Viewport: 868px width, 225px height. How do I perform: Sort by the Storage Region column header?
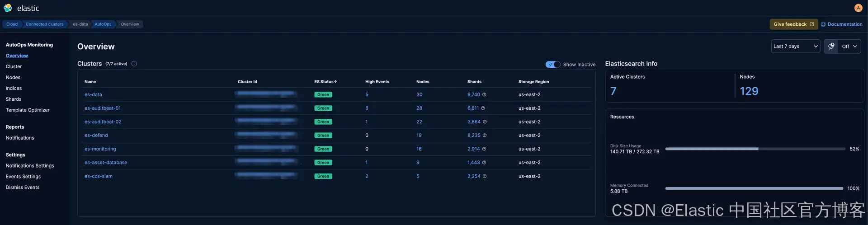pyautogui.click(x=533, y=82)
